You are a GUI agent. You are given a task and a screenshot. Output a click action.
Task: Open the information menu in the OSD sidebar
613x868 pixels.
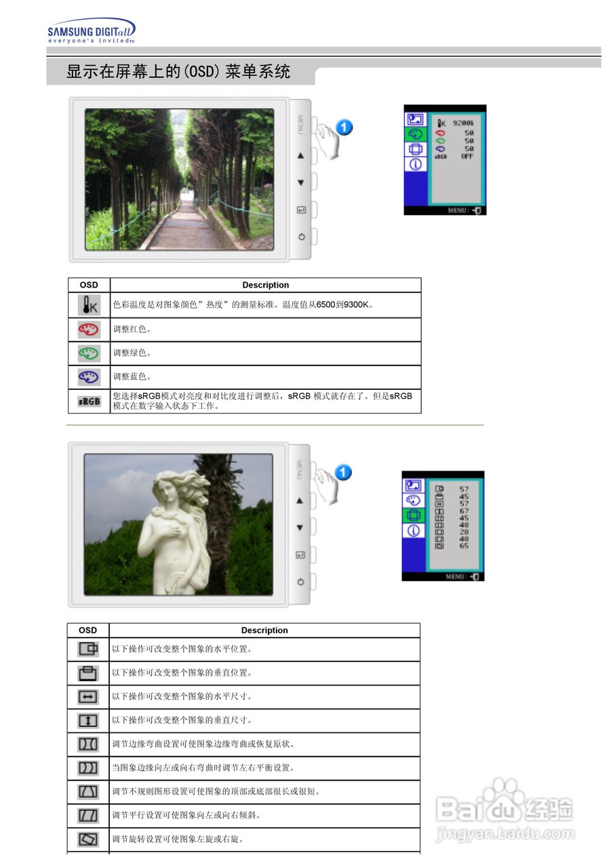[x=416, y=165]
